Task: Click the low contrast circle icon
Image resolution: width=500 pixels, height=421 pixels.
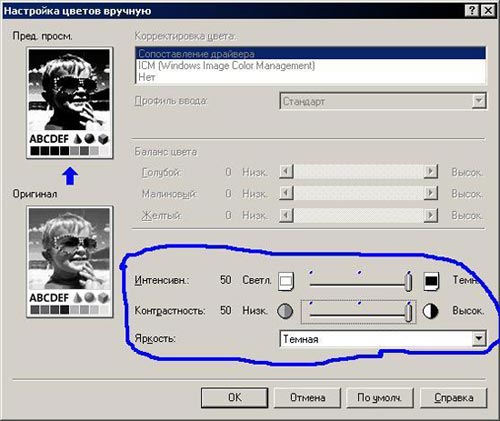Action: coord(285,311)
